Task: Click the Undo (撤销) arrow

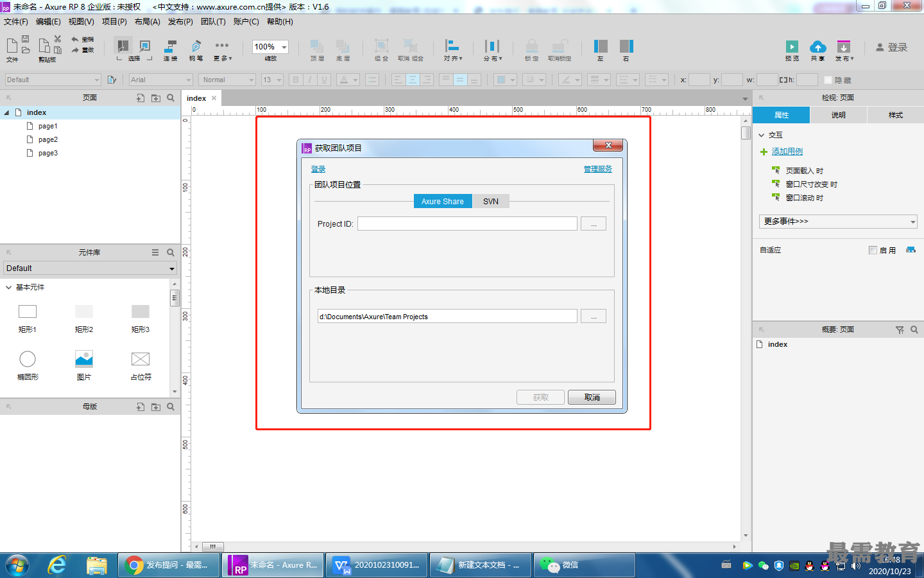Action: 75,39
